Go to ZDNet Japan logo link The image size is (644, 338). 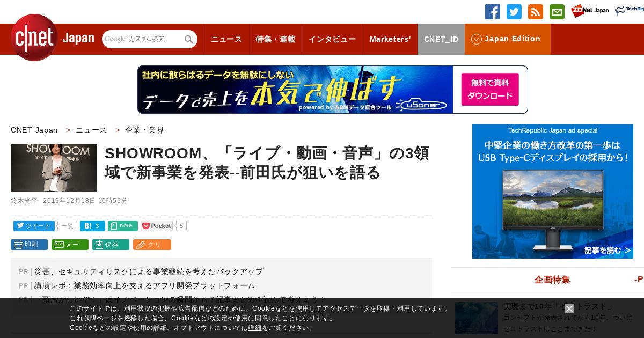coord(590,11)
